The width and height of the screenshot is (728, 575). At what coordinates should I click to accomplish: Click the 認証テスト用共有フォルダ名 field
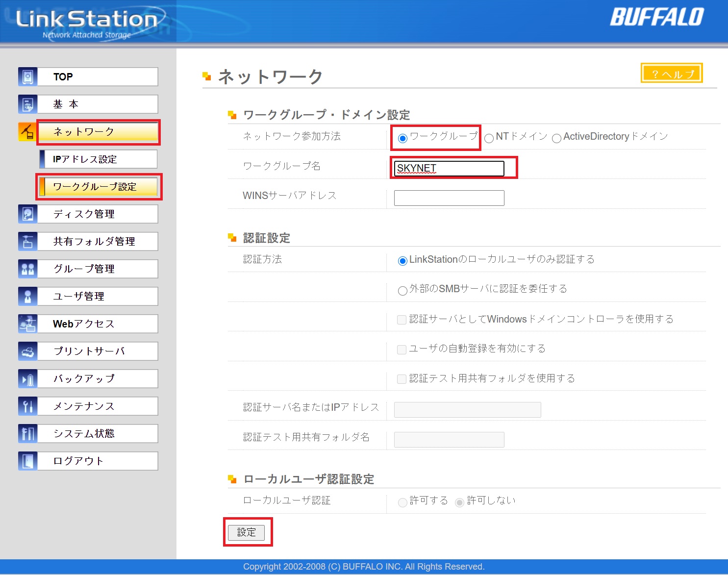click(449, 440)
